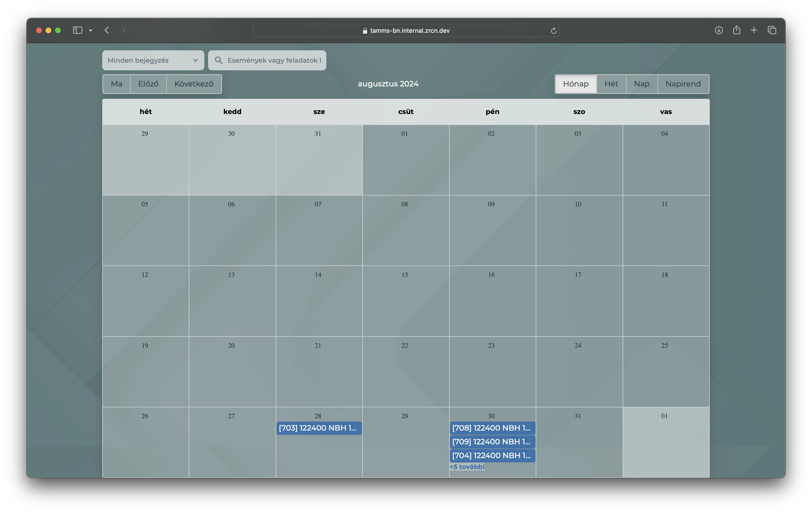Switch to the Napirend view
This screenshot has width=812, height=513.
683,84
